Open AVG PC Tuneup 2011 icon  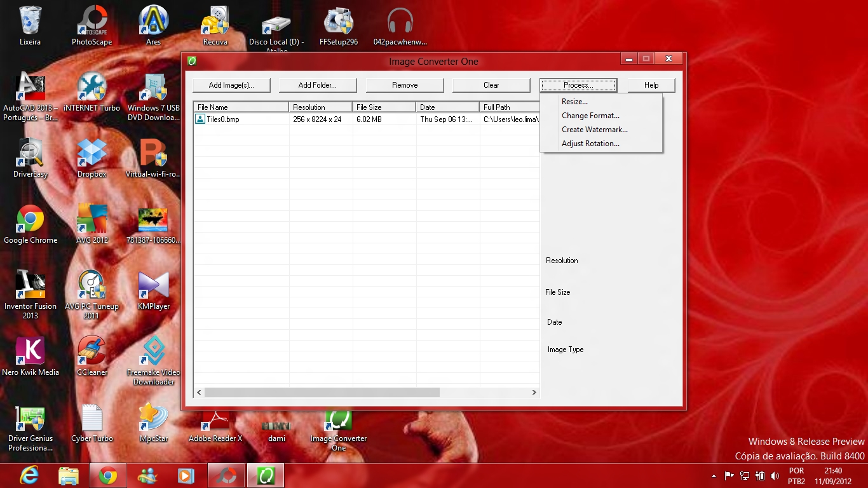click(92, 295)
